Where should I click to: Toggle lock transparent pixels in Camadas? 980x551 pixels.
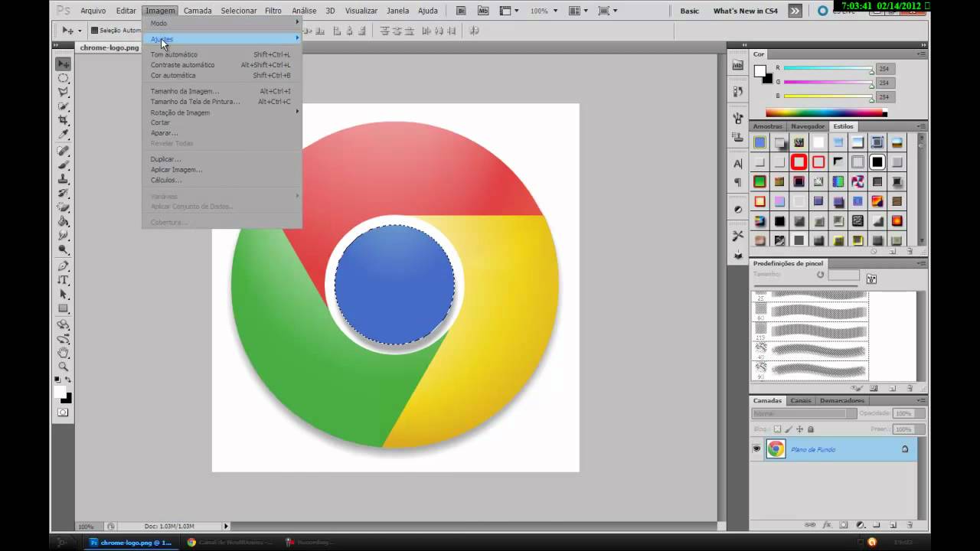click(x=777, y=429)
